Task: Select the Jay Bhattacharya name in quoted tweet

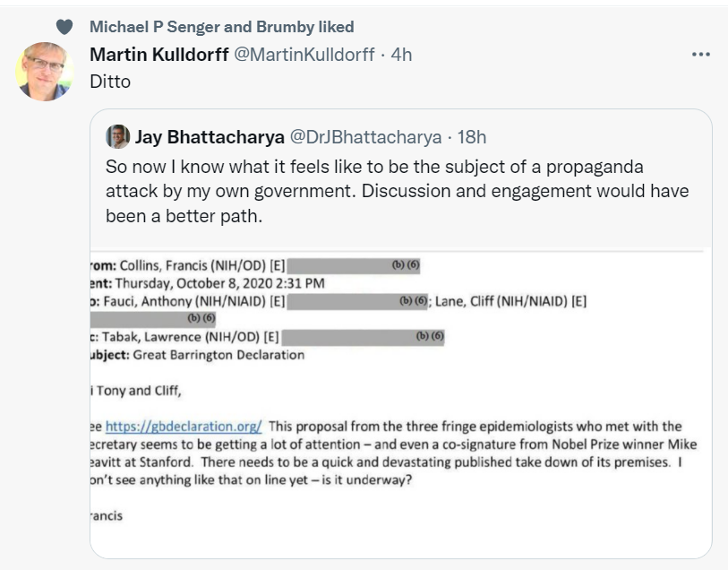Action: click(x=209, y=137)
